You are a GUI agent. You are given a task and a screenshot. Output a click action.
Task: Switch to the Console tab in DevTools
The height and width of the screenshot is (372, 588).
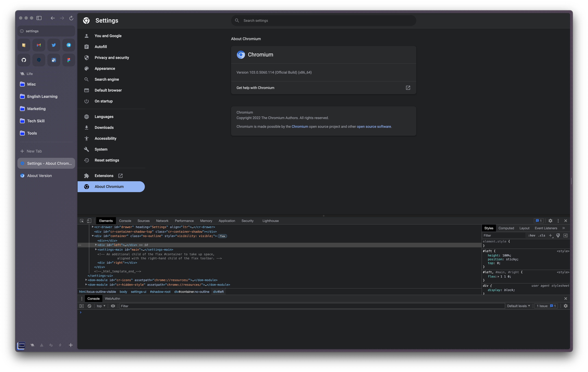pyautogui.click(x=125, y=221)
